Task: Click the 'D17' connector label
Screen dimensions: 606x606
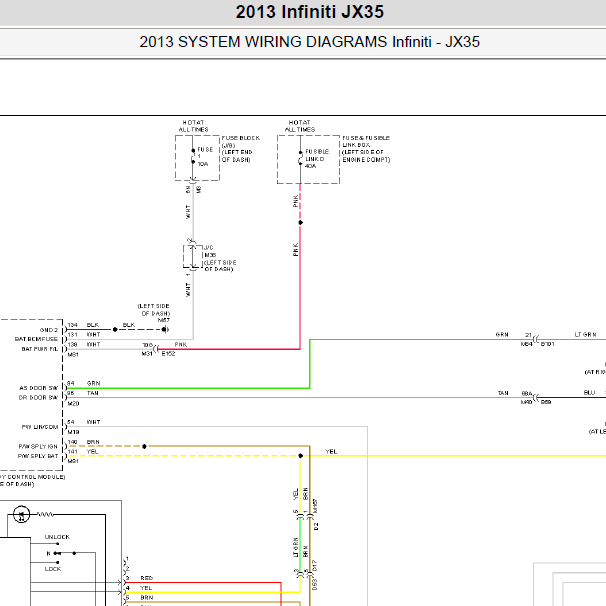Action: [x=314, y=566]
